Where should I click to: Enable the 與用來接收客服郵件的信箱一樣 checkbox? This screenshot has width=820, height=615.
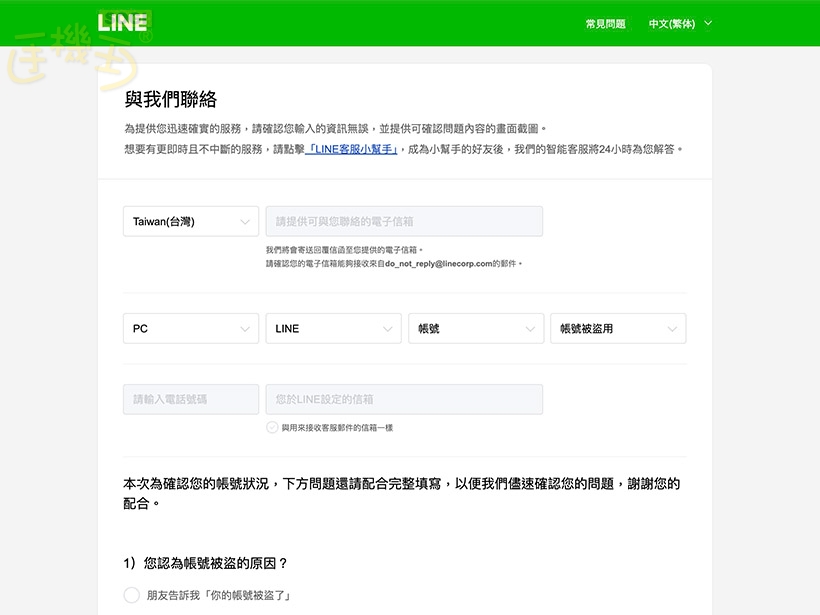pyautogui.click(x=272, y=427)
